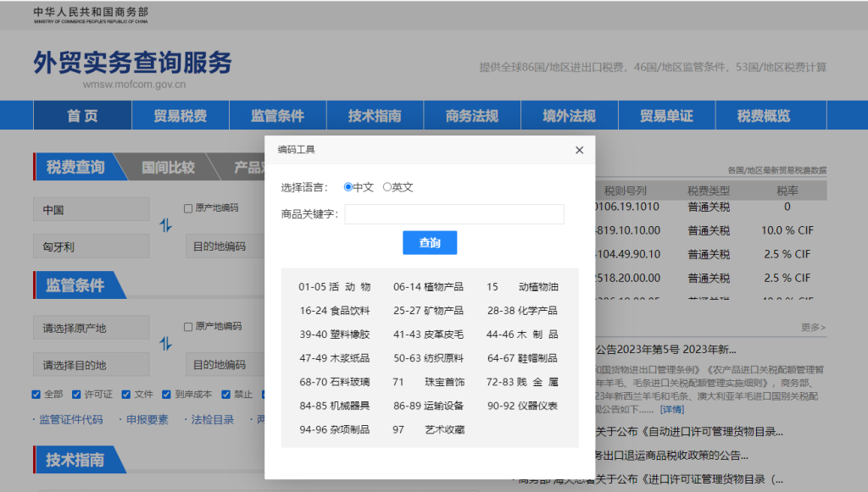
Task: Uncheck the 禁止 checkbox
Action: (225, 394)
